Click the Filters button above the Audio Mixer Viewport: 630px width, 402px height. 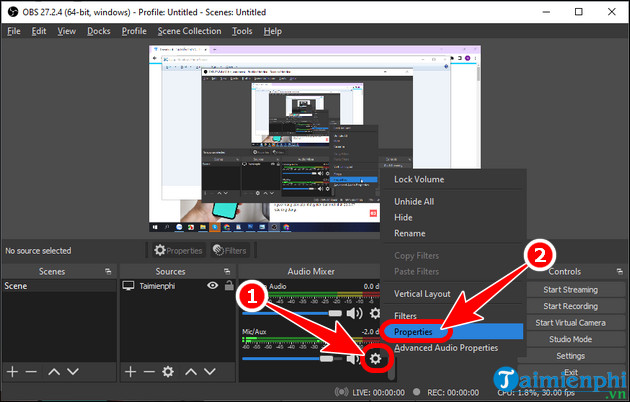tap(229, 250)
